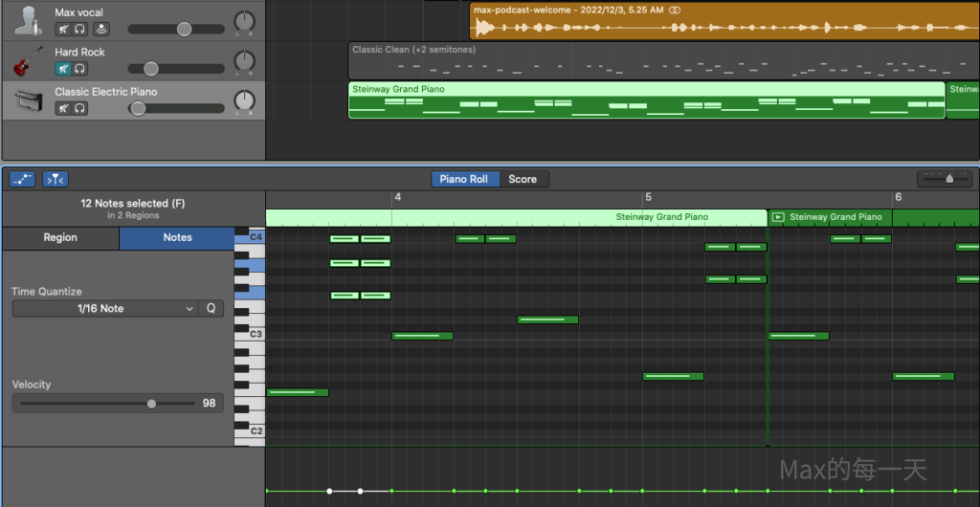Viewport: 980px width, 507px height.
Task: Click the Max vocal pan knob
Action: [x=245, y=21]
